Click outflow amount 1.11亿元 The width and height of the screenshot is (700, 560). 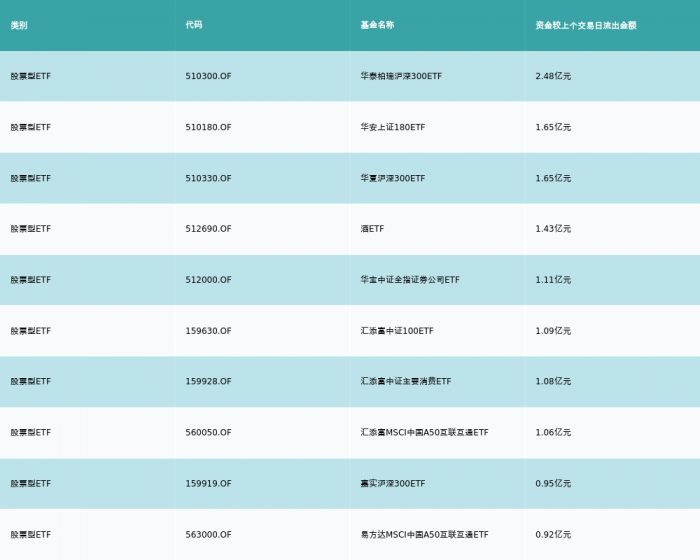click(x=553, y=280)
